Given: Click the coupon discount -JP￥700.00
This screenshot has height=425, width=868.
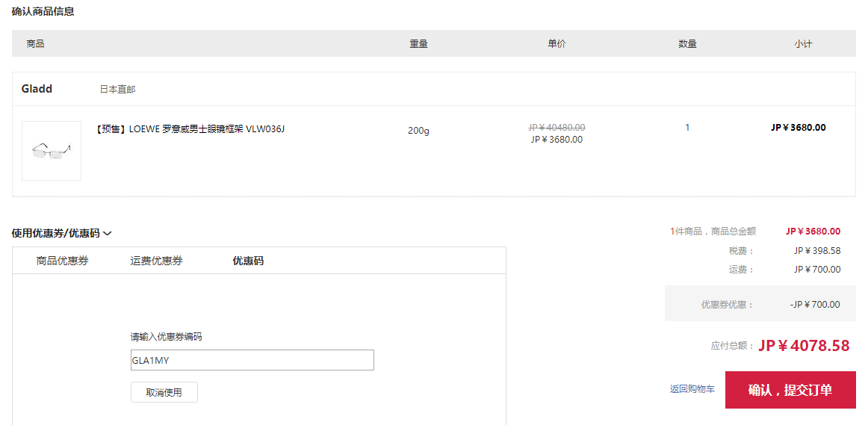Looking at the screenshot, I should coord(815,304).
